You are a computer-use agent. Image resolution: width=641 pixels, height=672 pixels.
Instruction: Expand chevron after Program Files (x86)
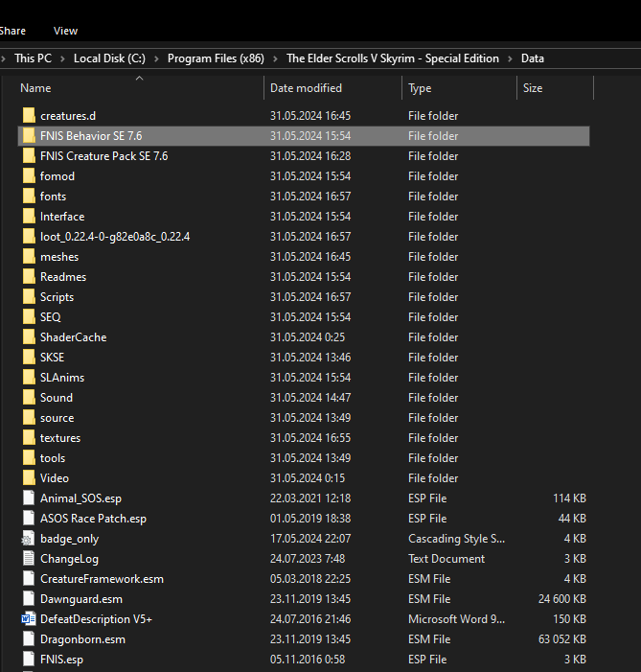pyautogui.click(x=276, y=58)
